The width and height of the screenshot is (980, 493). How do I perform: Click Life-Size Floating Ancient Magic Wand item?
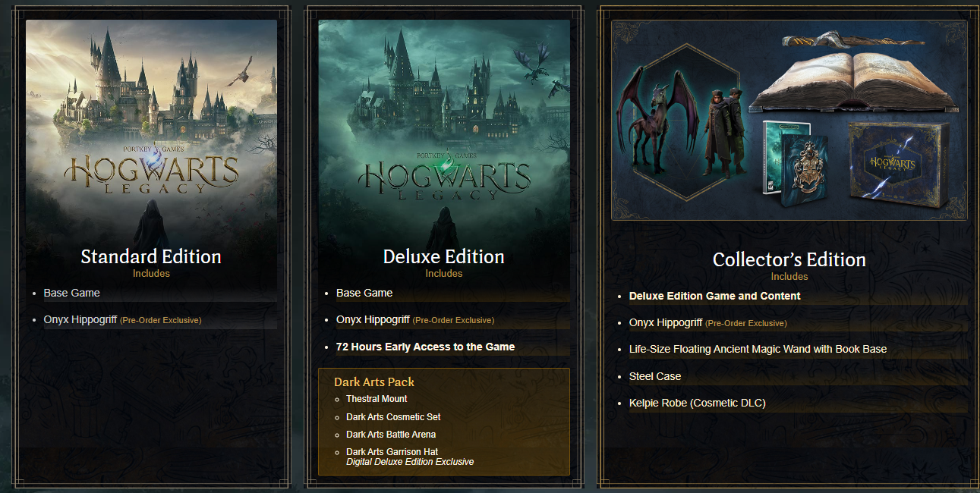point(758,349)
